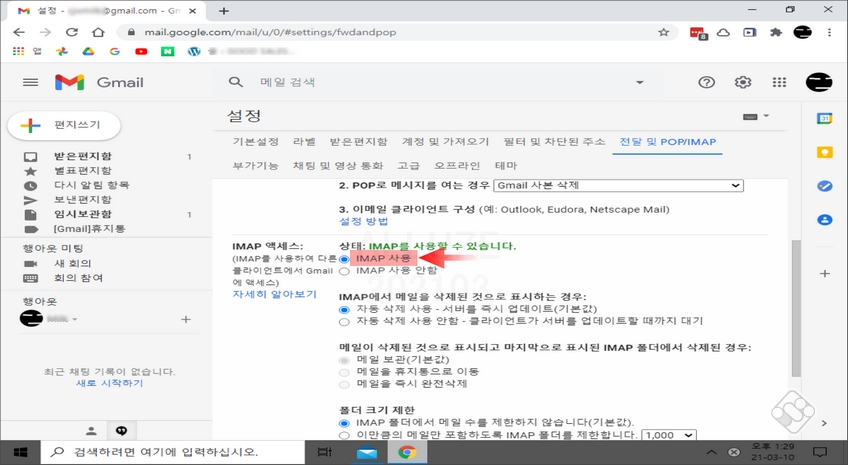Collapse side panel chevron arrow
This screenshot has height=465, width=848.
tap(824, 423)
